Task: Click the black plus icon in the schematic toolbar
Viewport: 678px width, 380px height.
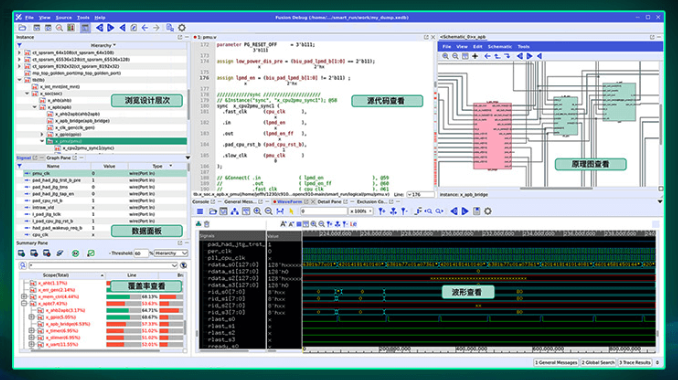Action: pos(475,56)
